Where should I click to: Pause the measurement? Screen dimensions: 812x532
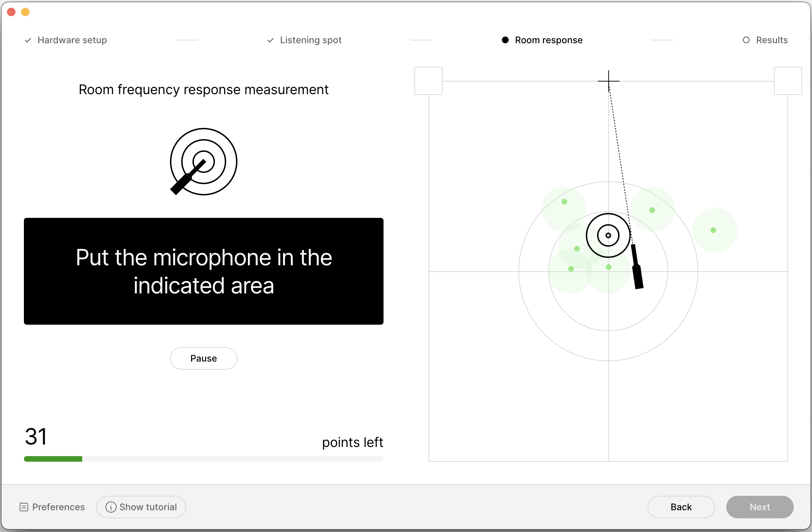point(203,358)
